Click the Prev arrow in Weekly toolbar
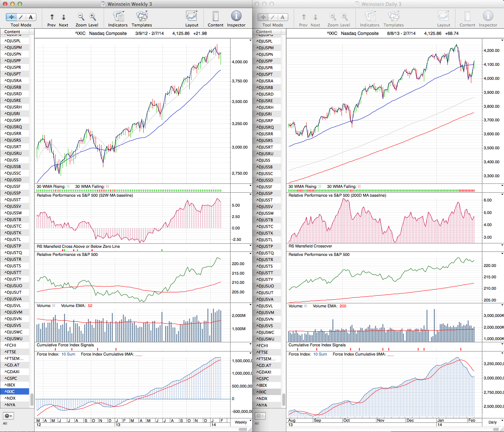The width and height of the screenshot is (504, 432). pyautogui.click(x=52, y=17)
